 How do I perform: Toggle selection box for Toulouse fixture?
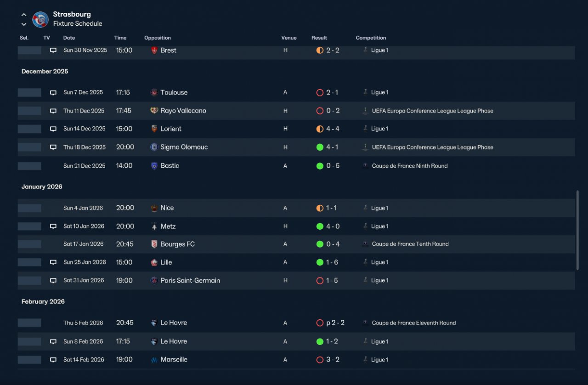pos(29,92)
